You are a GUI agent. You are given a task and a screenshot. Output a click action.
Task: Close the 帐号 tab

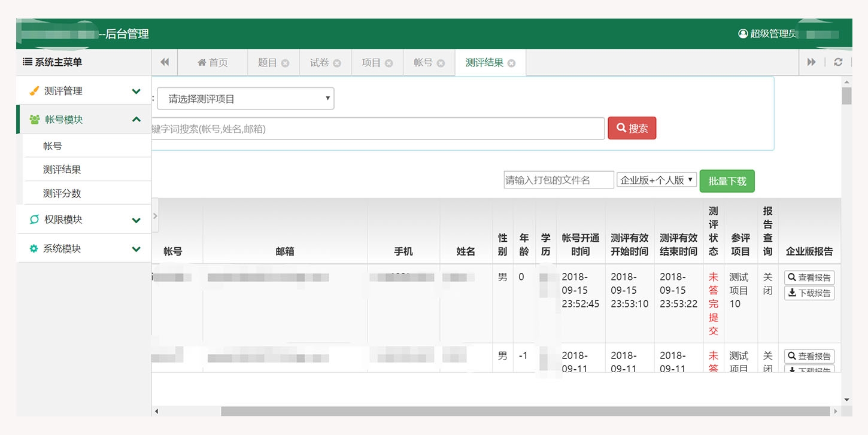[441, 63]
